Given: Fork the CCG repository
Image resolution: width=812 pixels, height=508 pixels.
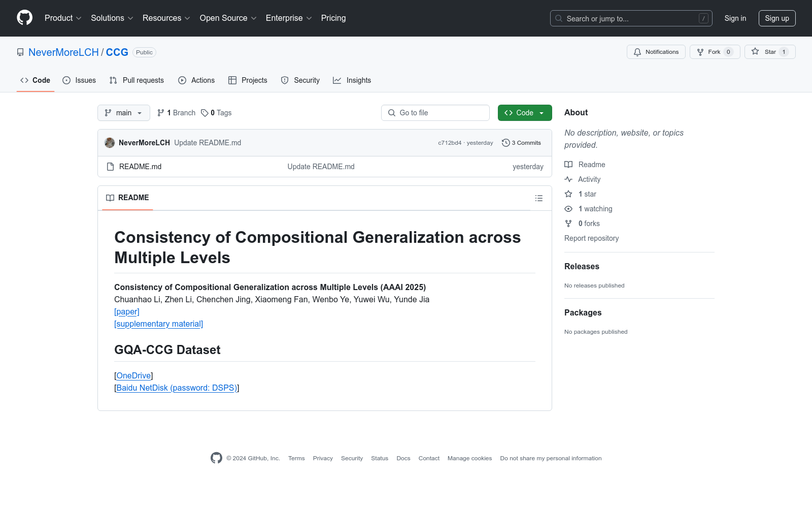Looking at the screenshot, I should pyautogui.click(x=715, y=52).
